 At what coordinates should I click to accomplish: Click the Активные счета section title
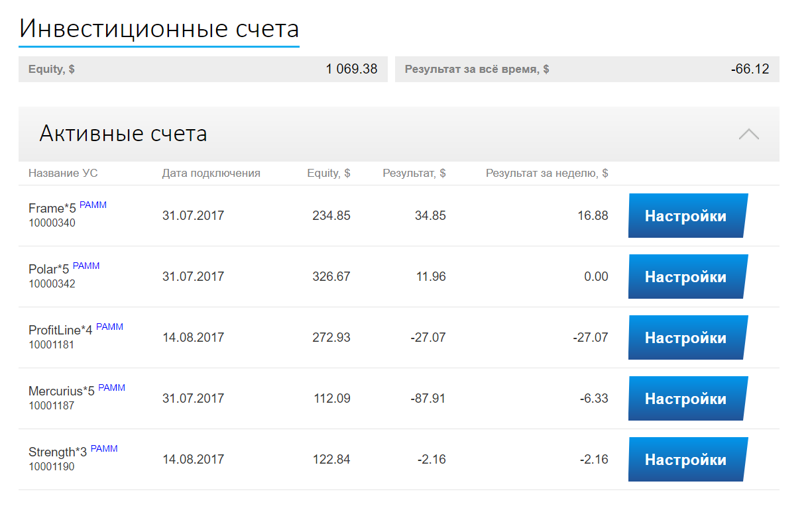[123, 134]
